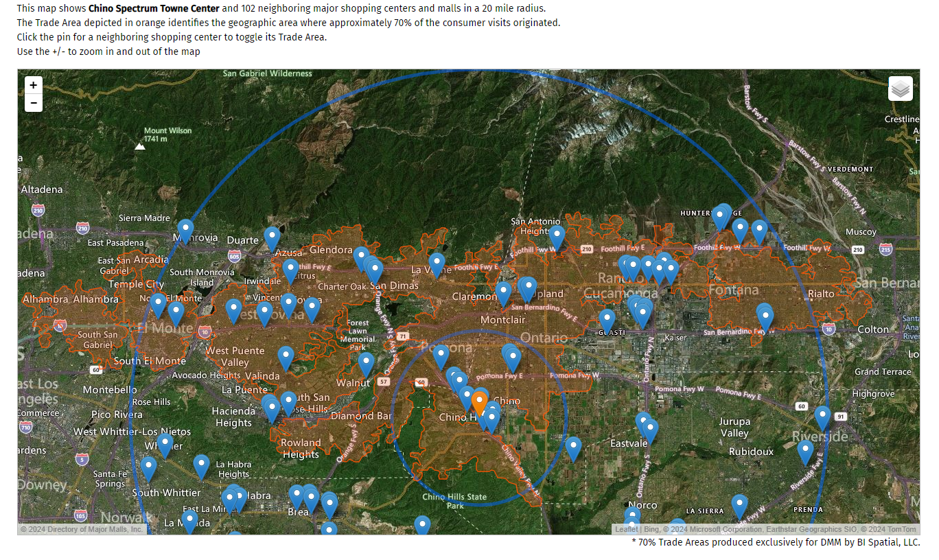This screenshot has width=939, height=560.
Task: Toggle trade area for pin near La Verne
Action: (437, 264)
